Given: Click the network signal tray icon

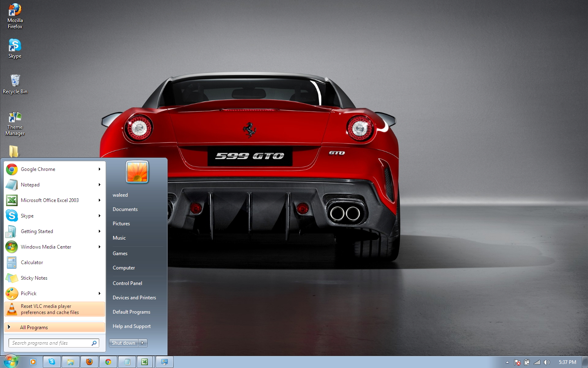Looking at the screenshot, I should [x=537, y=362].
